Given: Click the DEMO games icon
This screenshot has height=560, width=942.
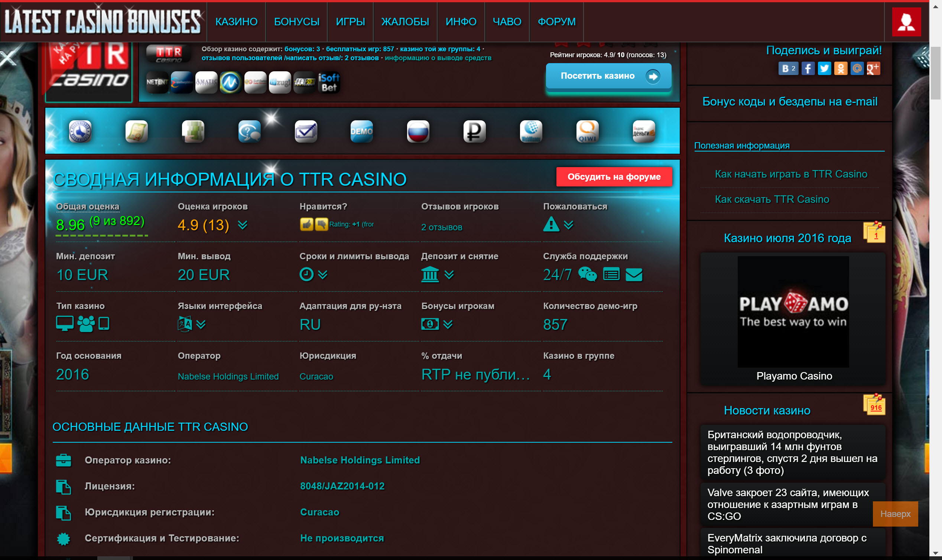Looking at the screenshot, I should pyautogui.click(x=361, y=131).
